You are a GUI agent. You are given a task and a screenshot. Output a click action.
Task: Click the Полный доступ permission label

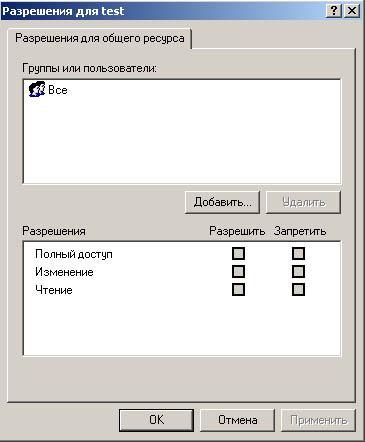click(x=74, y=254)
